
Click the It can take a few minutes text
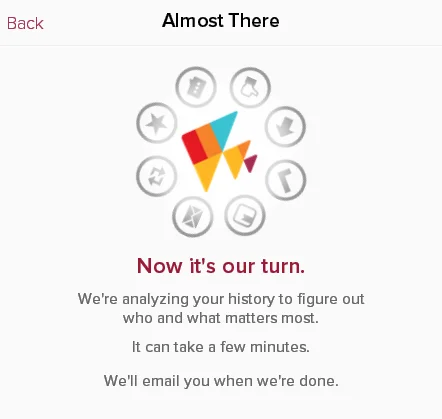click(221, 347)
